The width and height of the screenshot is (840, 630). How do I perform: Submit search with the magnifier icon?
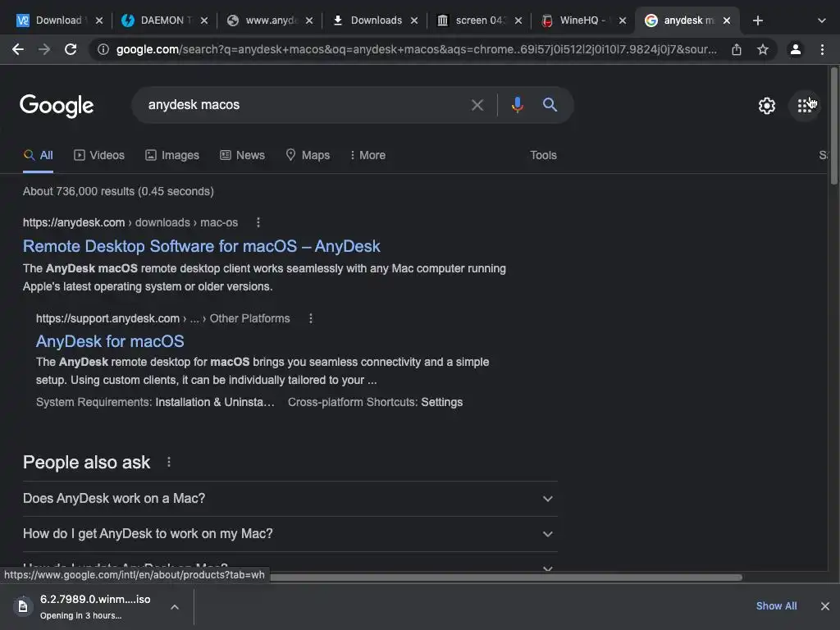click(550, 104)
